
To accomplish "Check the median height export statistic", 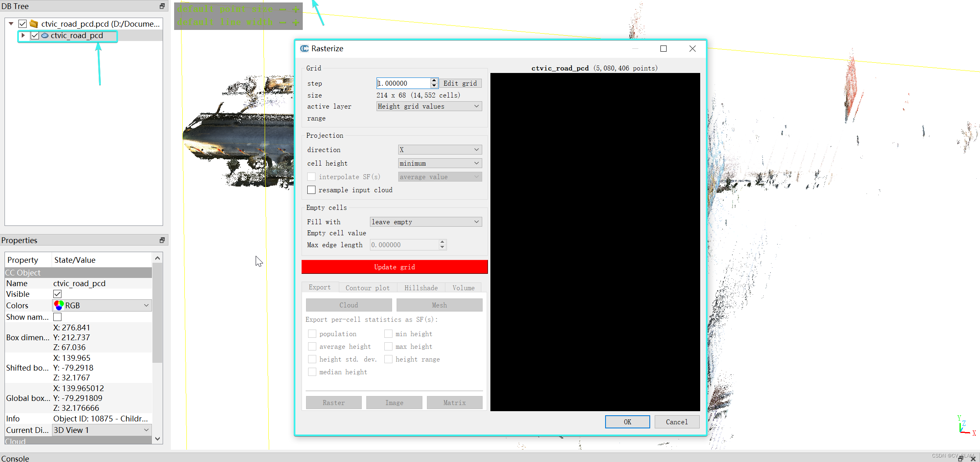I will pyautogui.click(x=312, y=372).
